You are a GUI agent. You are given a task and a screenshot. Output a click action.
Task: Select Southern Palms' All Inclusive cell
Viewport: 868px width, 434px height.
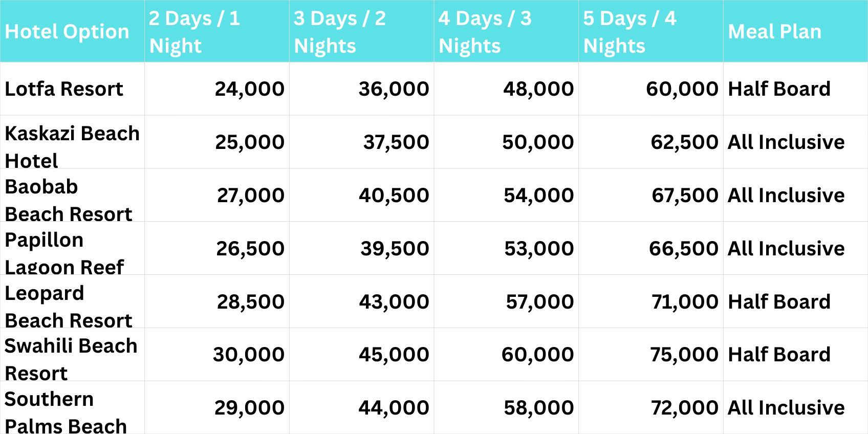(x=786, y=408)
